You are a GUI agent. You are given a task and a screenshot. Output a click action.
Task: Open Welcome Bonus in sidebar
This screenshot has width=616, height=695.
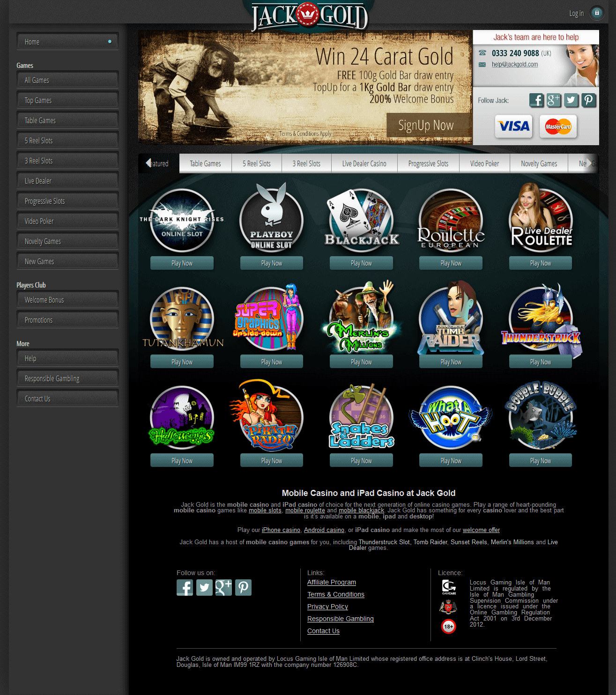(x=67, y=300)
